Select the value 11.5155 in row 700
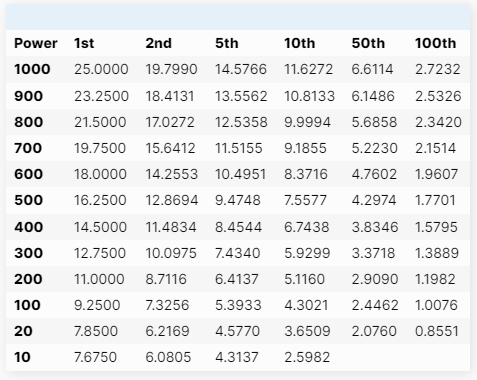Image resolution: width=477 pixels, height=380 pixels. click(239, 148)
